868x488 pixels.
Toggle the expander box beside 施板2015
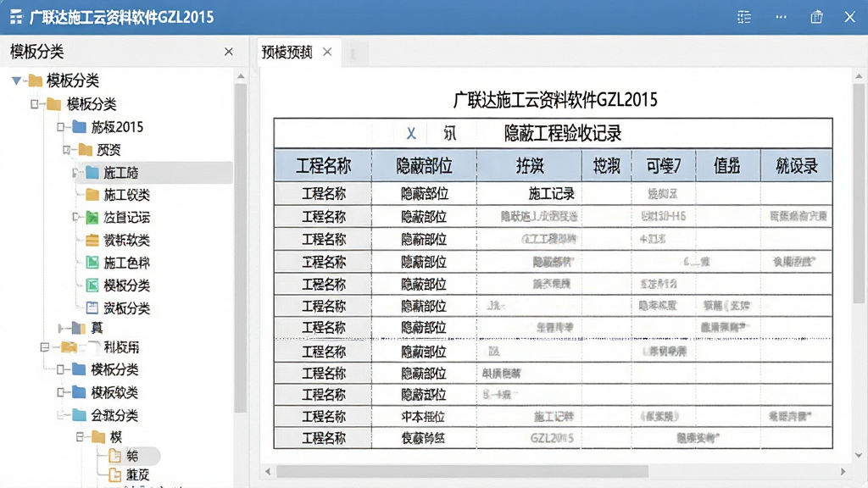(x=61, y=127)
